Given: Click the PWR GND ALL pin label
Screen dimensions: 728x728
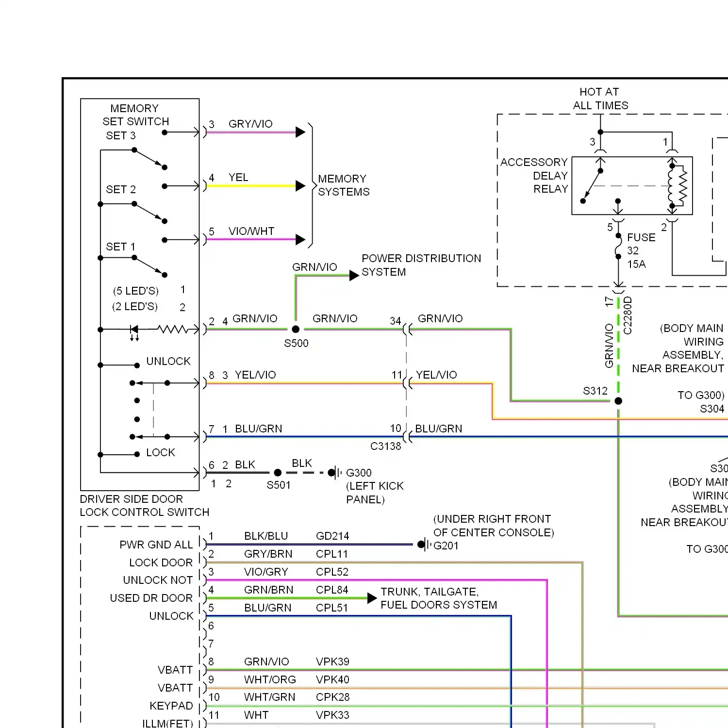Looking at the screenshot, I should (156, 545).
